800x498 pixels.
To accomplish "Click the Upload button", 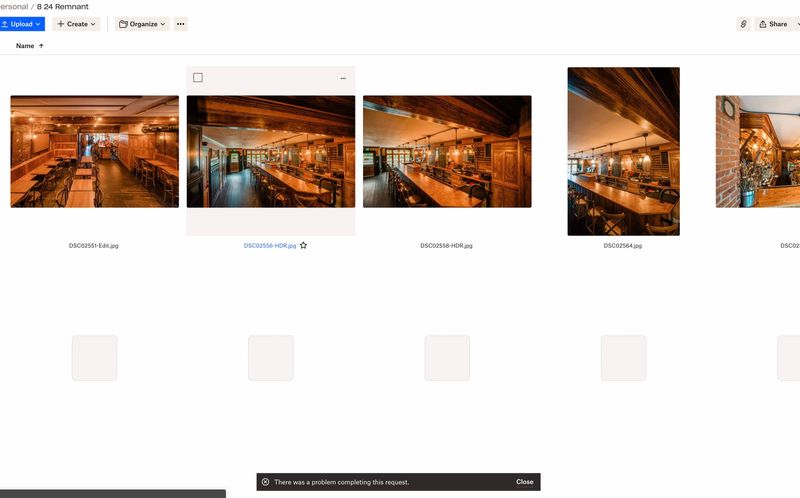I will pyautogui.click(x=21, y=24).
